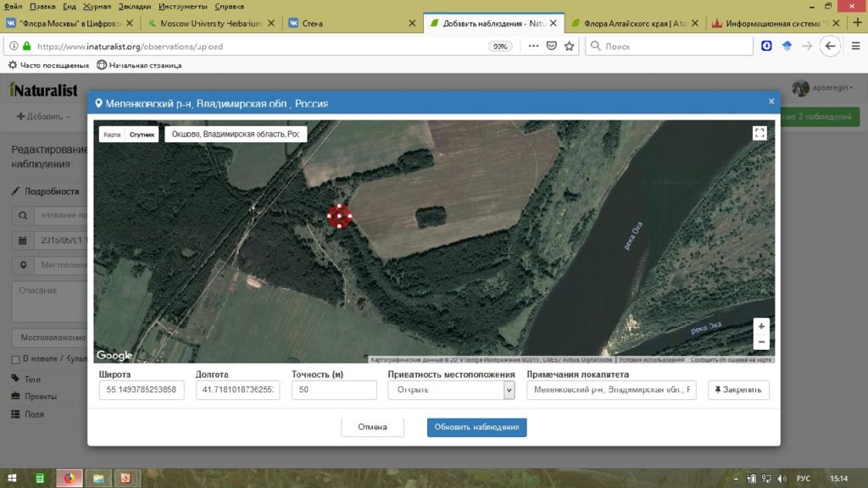Click the РУС language indicator

804,479
